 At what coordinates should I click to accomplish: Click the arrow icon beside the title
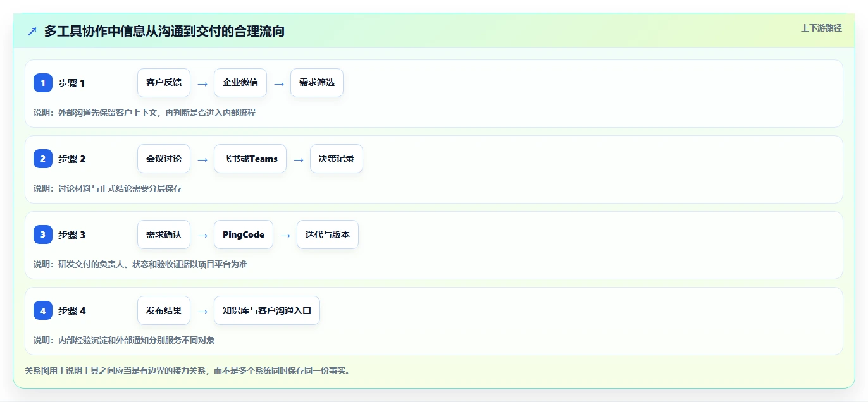tap(32, 31)
